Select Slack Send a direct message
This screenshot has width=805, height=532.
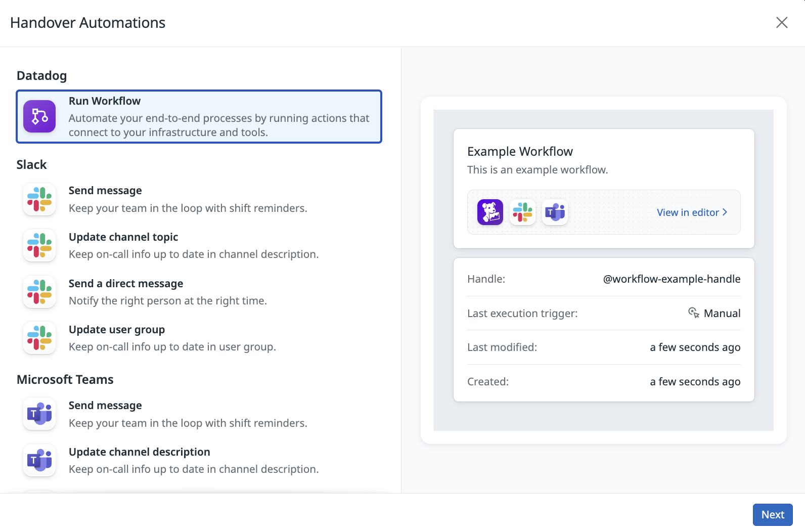click(167, 292)
